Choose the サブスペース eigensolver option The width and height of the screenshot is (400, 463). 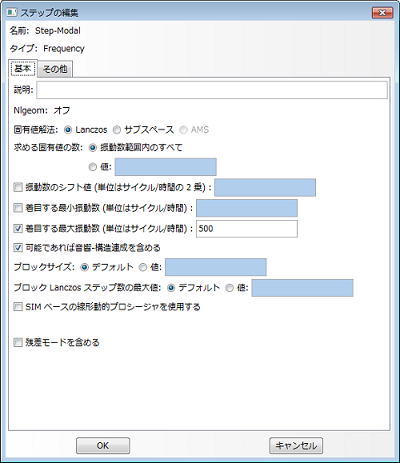(x=117, y=130)
